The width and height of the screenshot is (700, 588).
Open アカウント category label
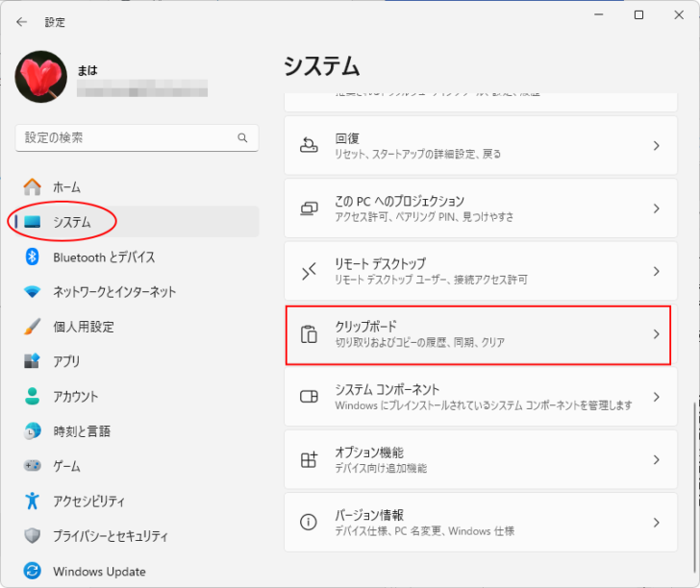(x=75, y=396)
